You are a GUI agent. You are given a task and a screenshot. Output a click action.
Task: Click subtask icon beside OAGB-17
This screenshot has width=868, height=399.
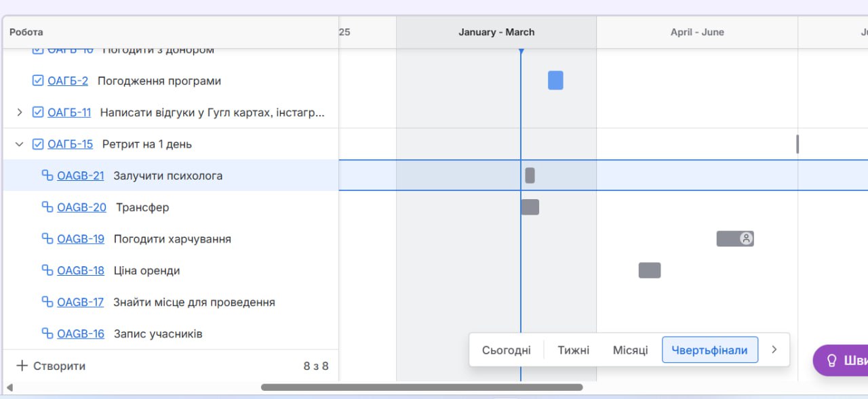(x=47, y=302)
